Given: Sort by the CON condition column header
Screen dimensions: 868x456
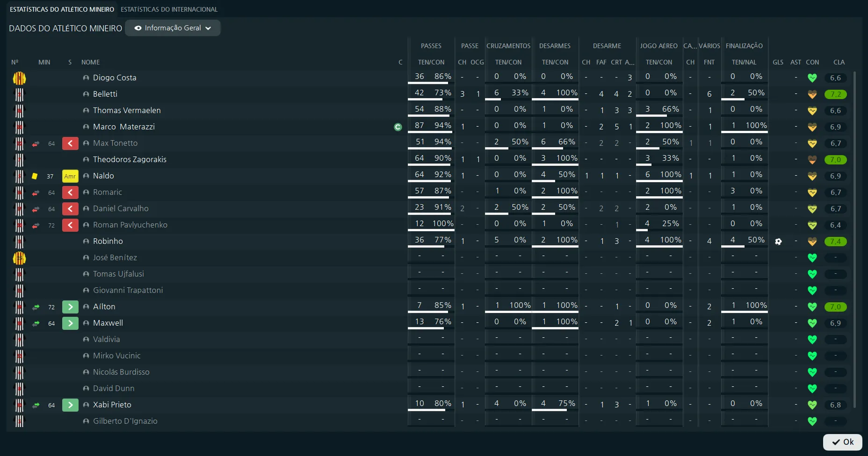Looking at the screenshot, I should tap(812, 62).
